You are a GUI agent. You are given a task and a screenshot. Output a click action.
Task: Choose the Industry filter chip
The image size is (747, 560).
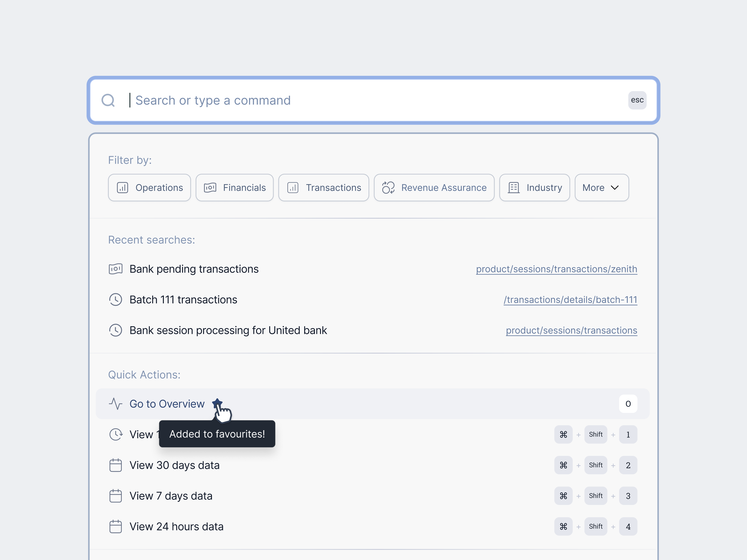(534, 188)
